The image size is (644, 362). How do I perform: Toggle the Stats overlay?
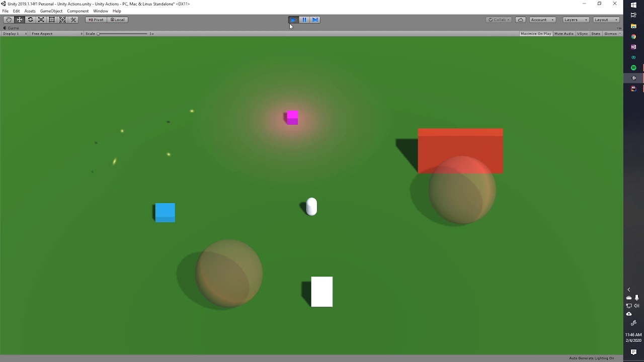(x=596, y=34)
